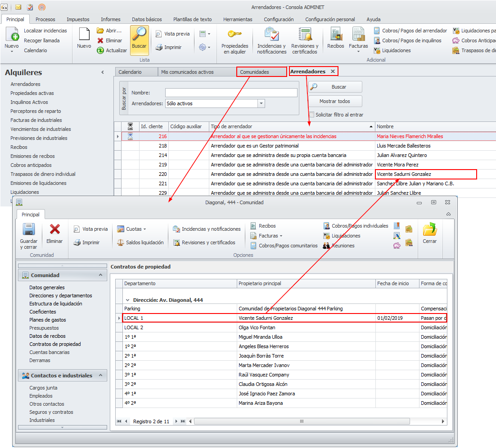Open the Datos básicos ribbon tab
The height and width of the screenshot is (448, 496).
[x=147, y=19]
